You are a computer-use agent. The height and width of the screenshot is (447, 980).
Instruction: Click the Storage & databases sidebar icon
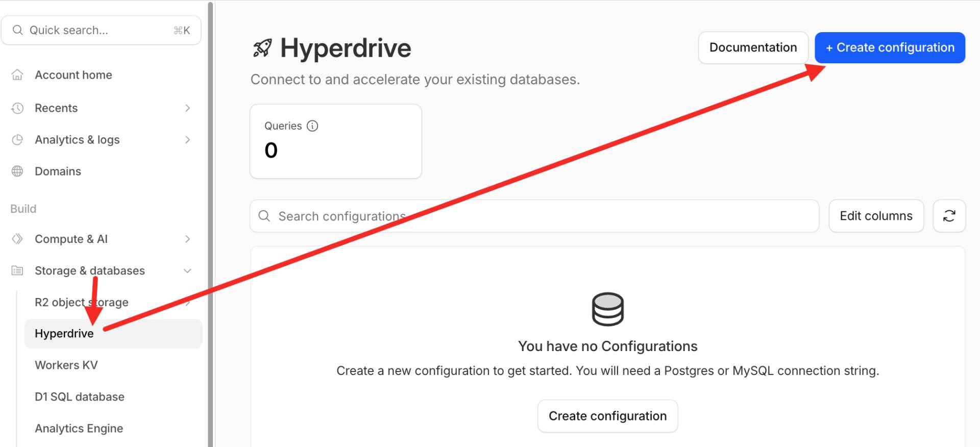(17, 270)
